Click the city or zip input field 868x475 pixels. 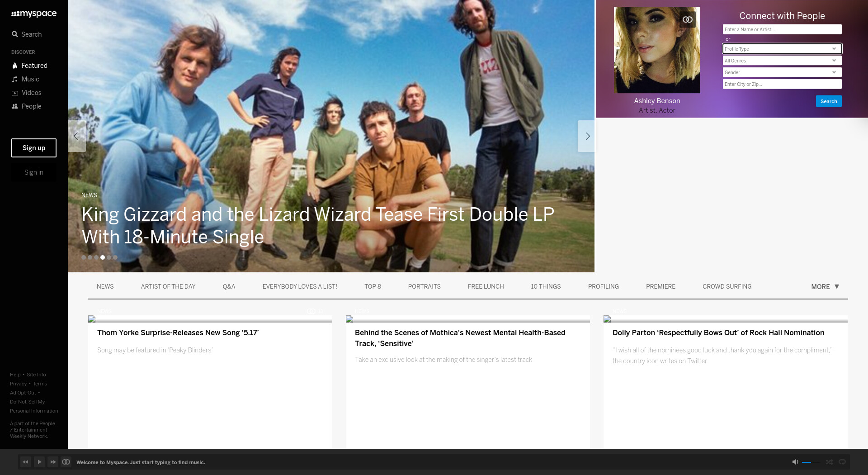click(782, 84)
